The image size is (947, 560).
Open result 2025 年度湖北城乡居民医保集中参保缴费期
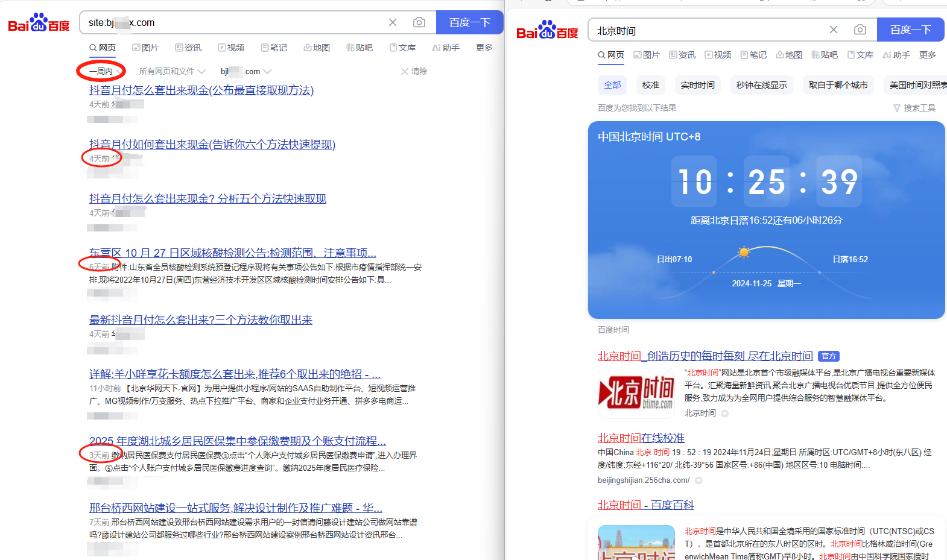point(238,441)
